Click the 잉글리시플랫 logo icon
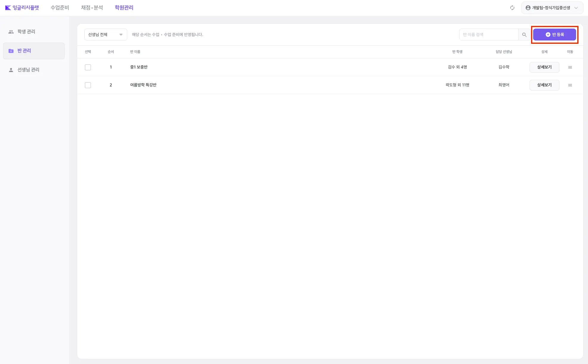The width and height of the screenshot is (588, 364). [x=8, y=8]
